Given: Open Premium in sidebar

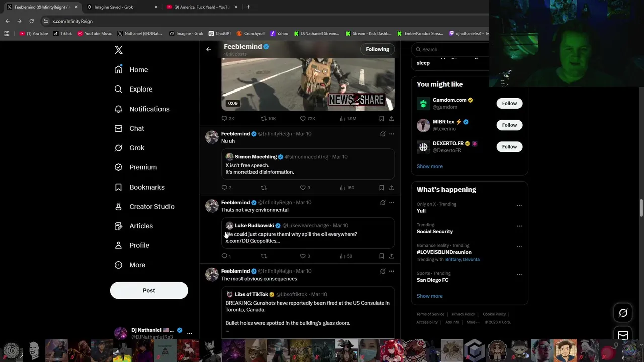Looking at the screenshot, I should click(136, 167).
